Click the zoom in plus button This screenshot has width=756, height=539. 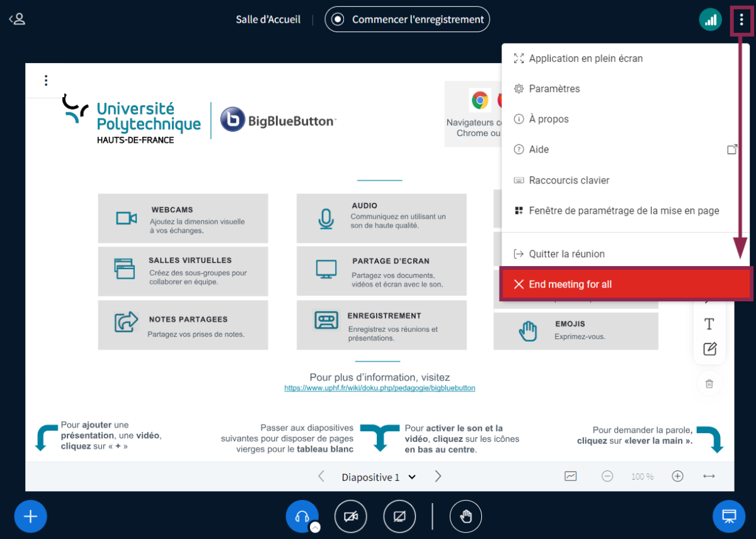coord(677,477)
